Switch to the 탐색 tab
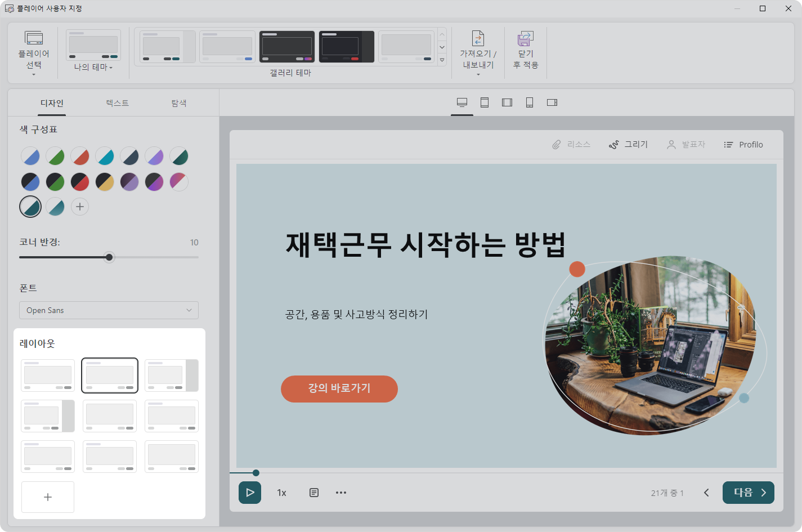Screen dimensions: 802x532 [179, 103]
